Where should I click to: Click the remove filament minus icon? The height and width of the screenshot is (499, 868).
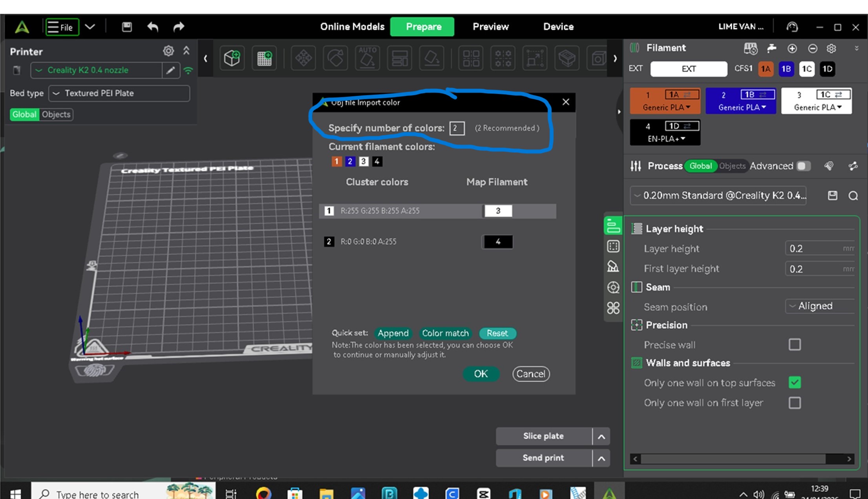(x=812, y=48)
